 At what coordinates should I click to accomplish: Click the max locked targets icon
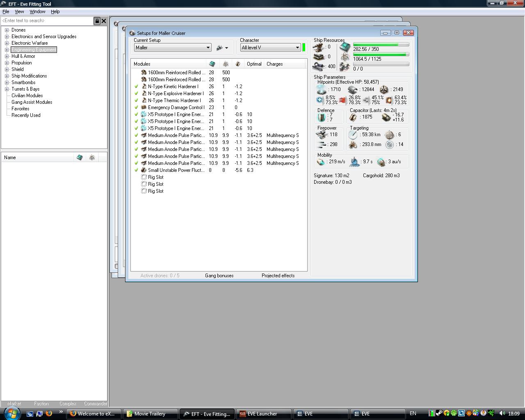[x=390, y=135]
